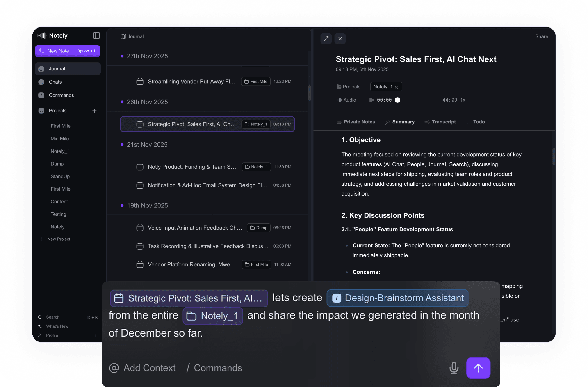This screenshot has height=387, width=588.
Task: Select the Mid Mile project
Action: [60, 139]
